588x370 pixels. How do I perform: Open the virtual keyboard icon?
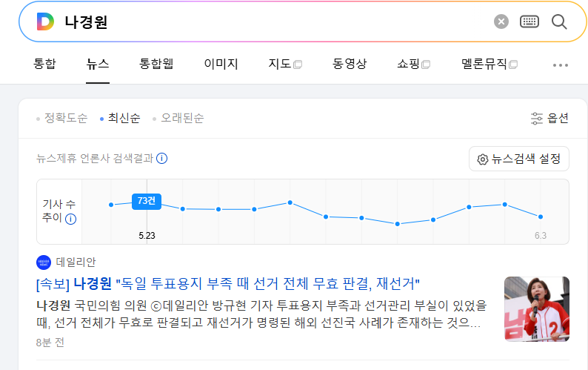(x=529, y=22)
